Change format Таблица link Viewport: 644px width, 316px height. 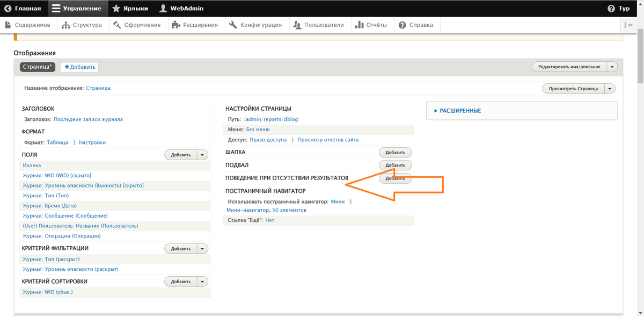(57, 142)
